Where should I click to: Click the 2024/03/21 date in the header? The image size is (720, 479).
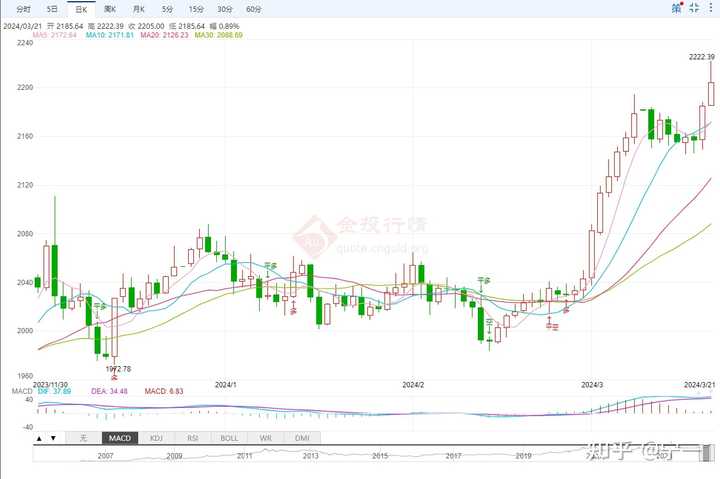21,26
